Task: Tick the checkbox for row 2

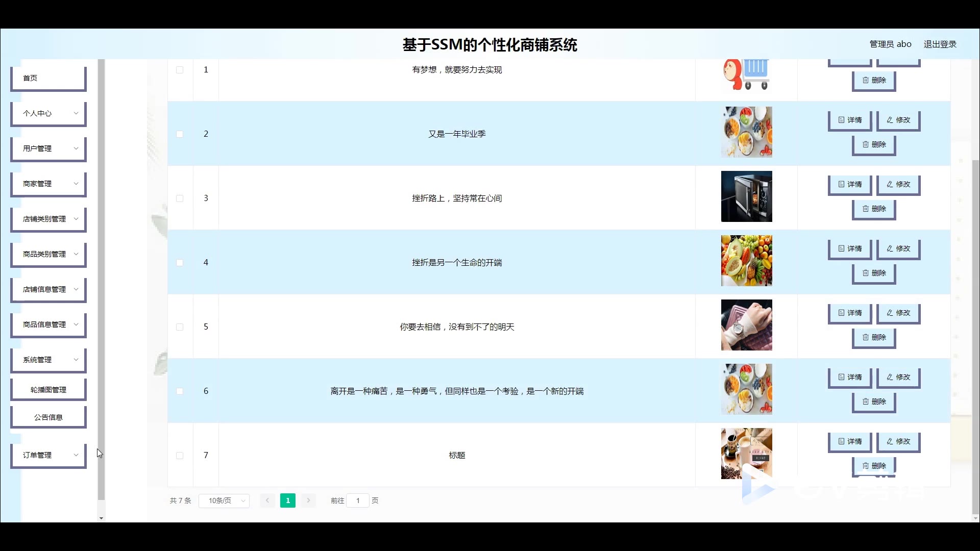Action: [180, 134]
